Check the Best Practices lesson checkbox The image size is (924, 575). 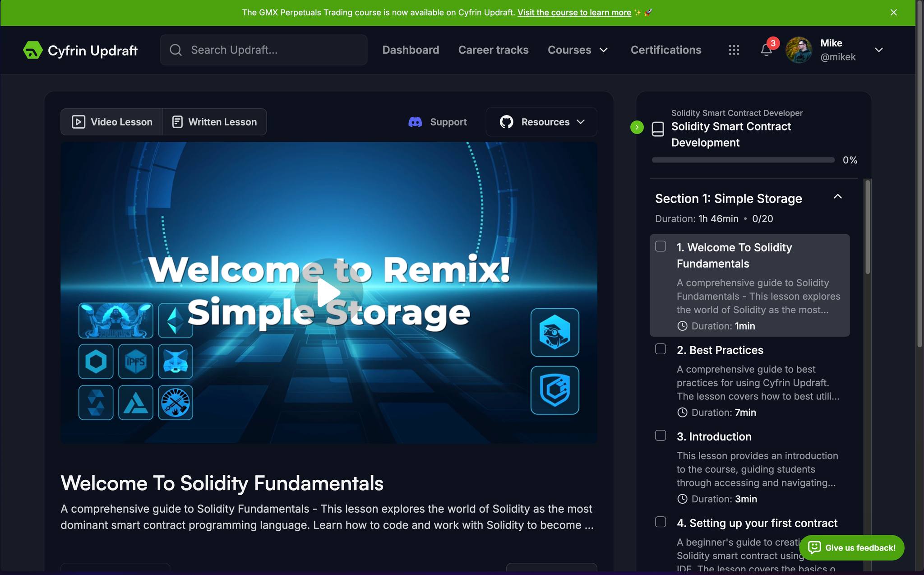(x=661, y=349)
